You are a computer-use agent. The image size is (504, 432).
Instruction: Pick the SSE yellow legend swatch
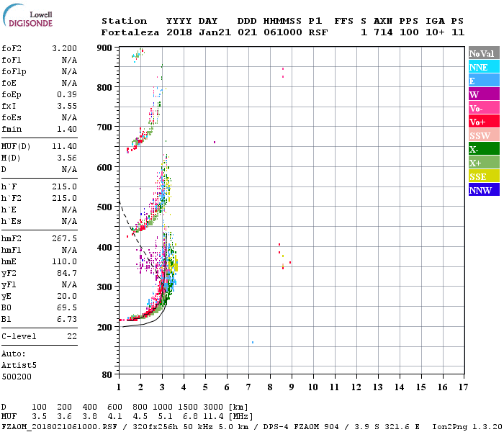point(484,176)
